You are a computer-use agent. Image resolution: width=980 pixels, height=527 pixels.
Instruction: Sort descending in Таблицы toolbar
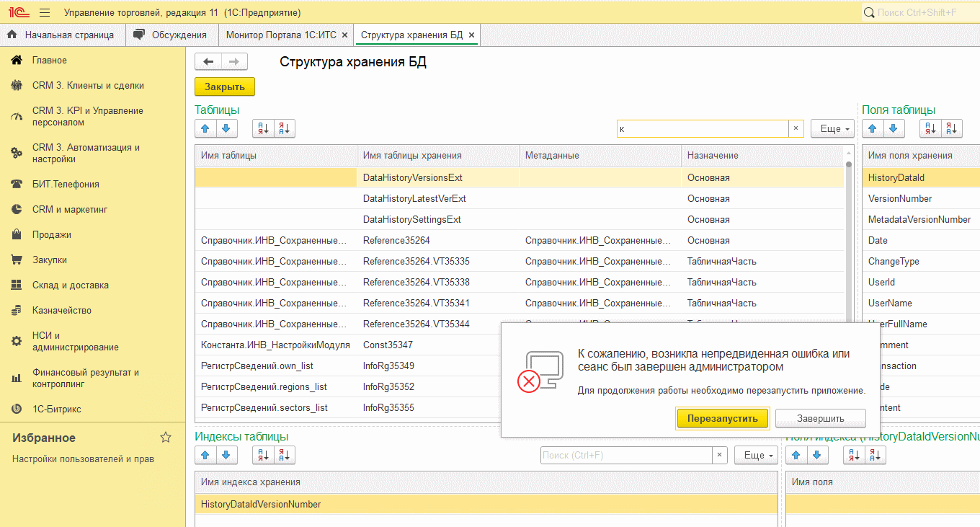285,129
